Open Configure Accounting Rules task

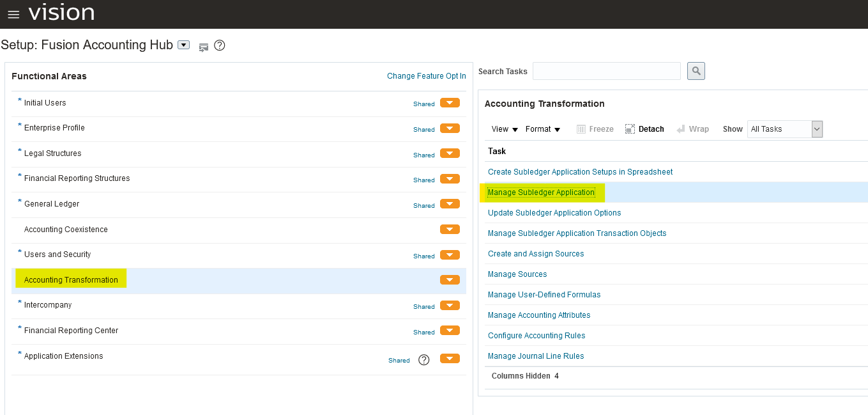pos(536,336)
